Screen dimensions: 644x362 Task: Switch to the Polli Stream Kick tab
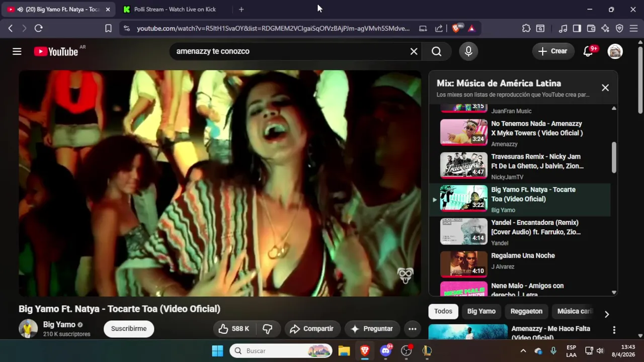tap(174, 10)
